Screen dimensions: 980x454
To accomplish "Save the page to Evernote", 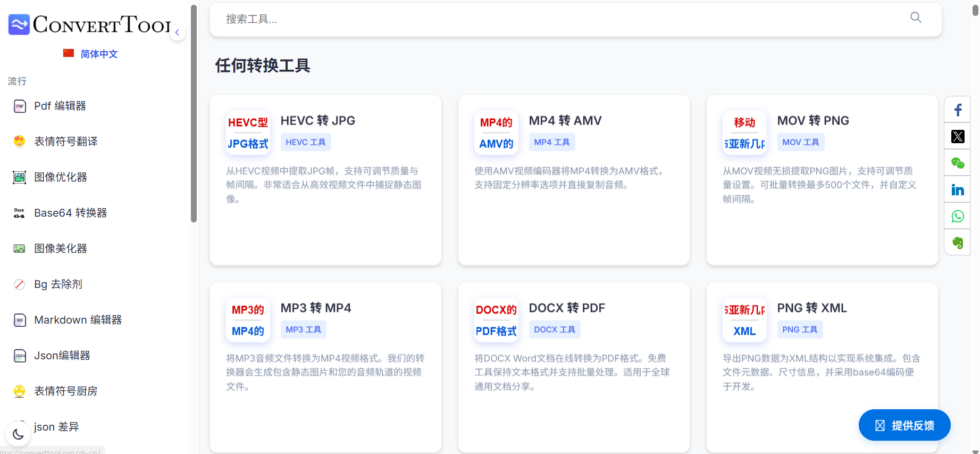I will tap(958, 243).
